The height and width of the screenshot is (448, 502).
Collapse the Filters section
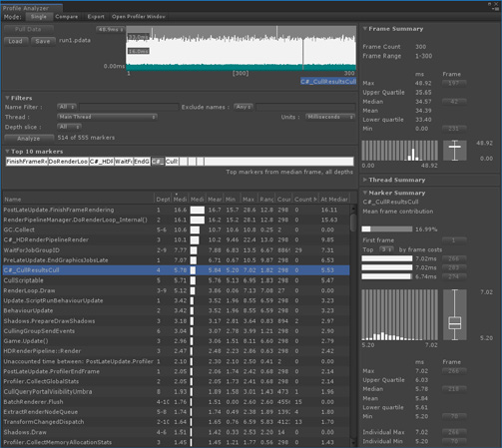[x=19, y=98]
